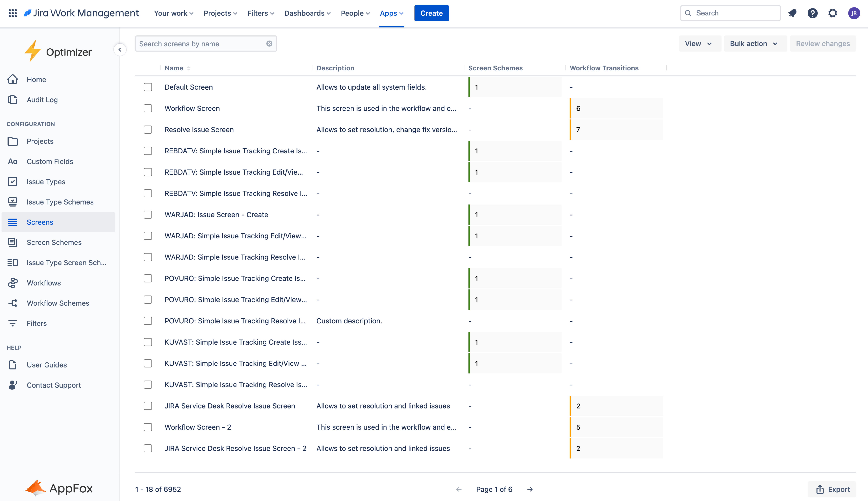This screenshot has height=501, width=868.
Task: Open Custom Fields in the sidebar
Action: [x=50, y=161]
